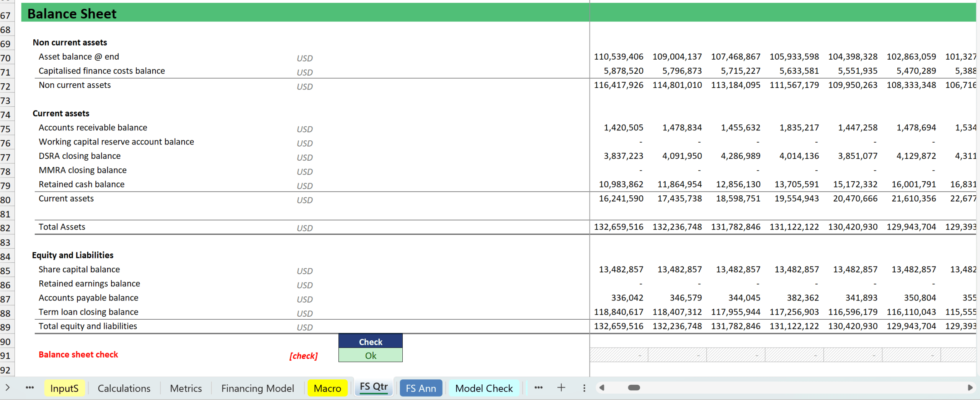Select row 82 header
980x400 pixels.
[x=6, y=228]
